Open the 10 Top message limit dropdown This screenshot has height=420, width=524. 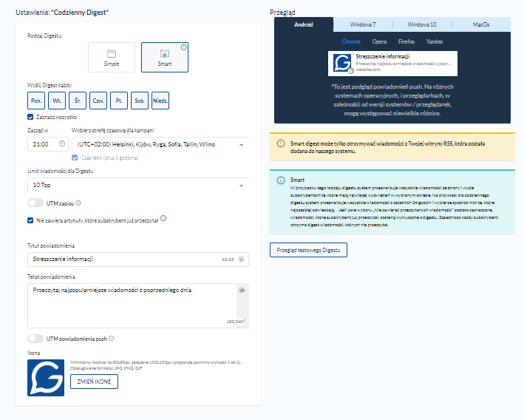tap(138, 185)
